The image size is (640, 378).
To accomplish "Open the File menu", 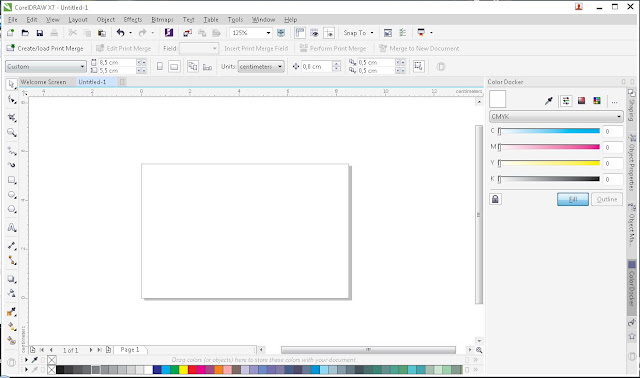I will (13, 20).
